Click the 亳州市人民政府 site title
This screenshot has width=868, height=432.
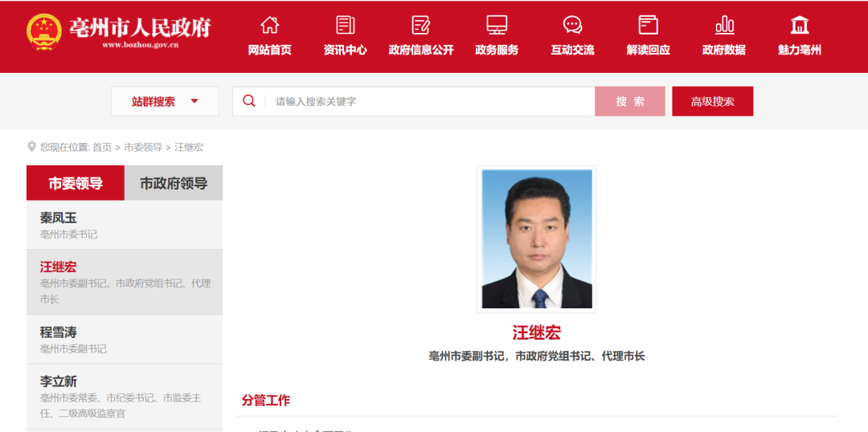(140, 26)
